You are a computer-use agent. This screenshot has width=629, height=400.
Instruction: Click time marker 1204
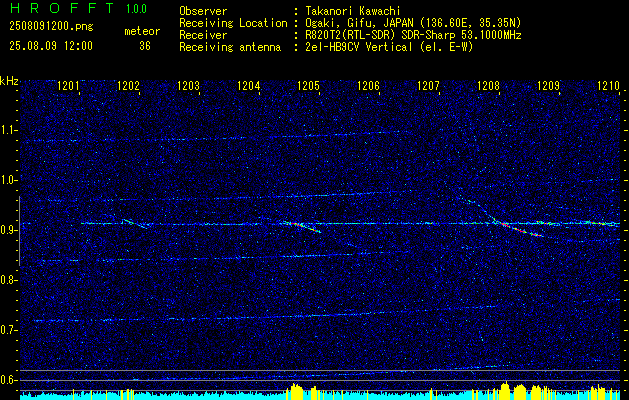248,86
